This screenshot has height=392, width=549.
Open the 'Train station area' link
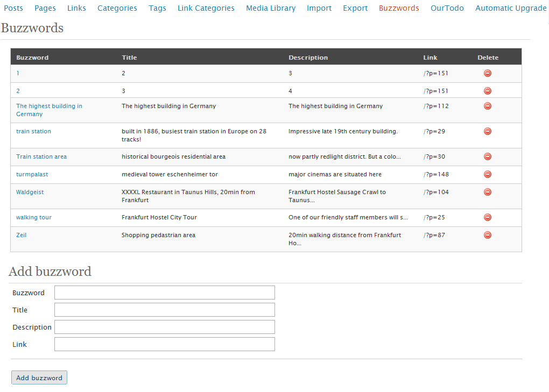(x=41, y=156)
